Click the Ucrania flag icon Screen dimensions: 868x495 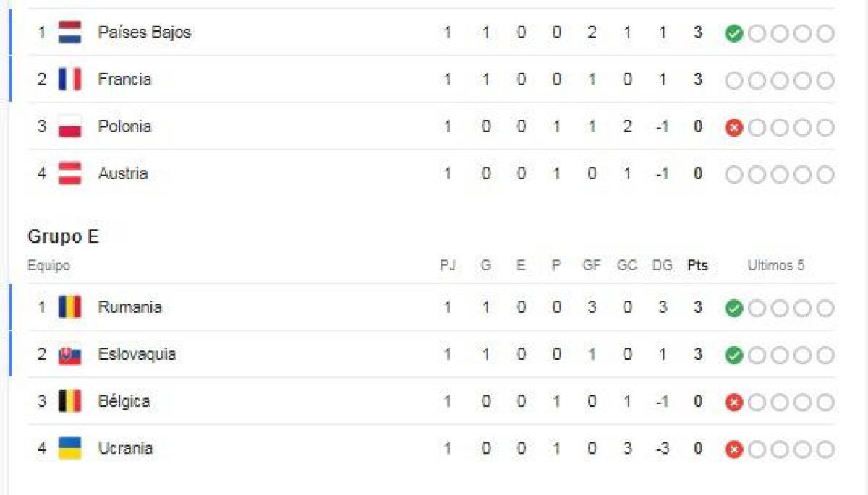point(69,448)
